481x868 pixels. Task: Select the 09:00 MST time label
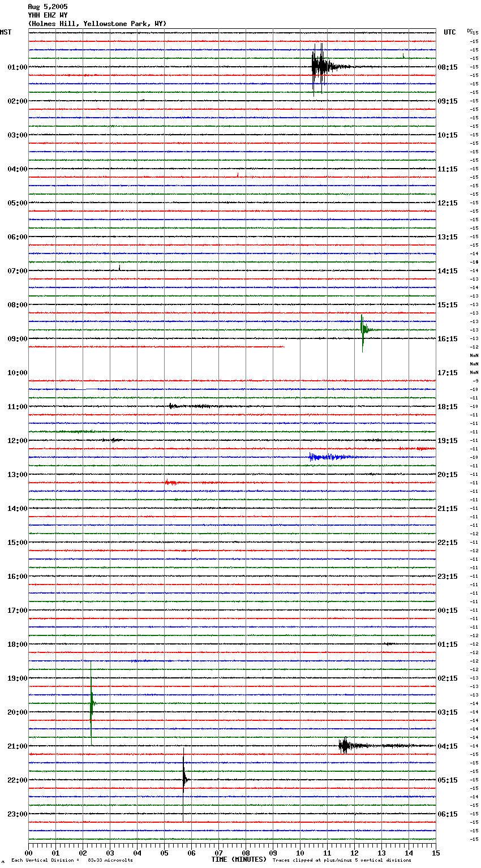(x=18, y=339)
